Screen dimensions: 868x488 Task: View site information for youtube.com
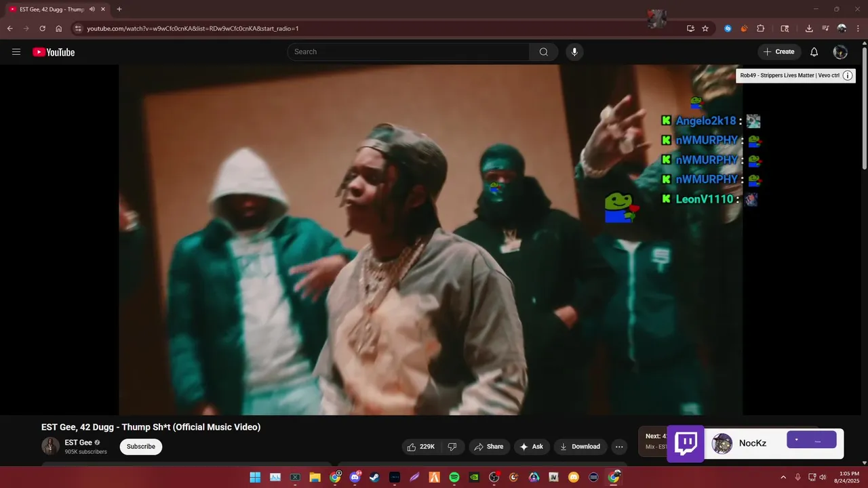(78, 28)
